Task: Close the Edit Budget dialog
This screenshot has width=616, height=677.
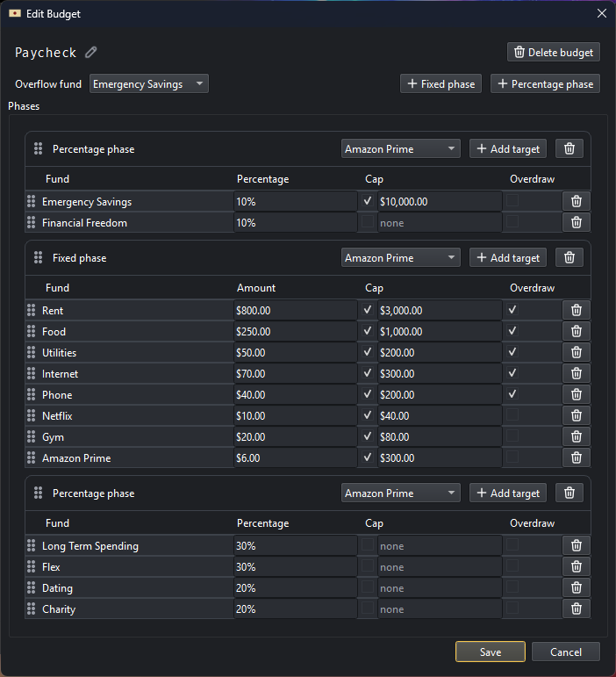Action: pos(602,13)
